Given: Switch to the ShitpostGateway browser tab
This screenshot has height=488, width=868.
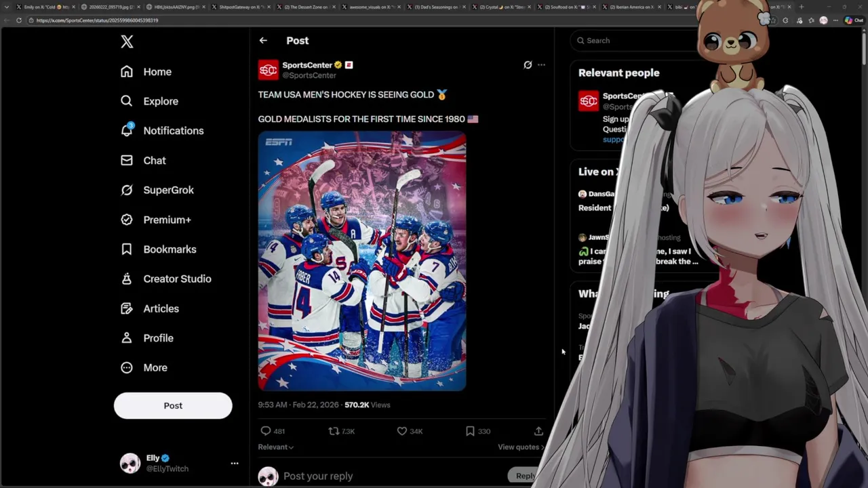Looking at the screenshot, I should [x=239, y=7].
